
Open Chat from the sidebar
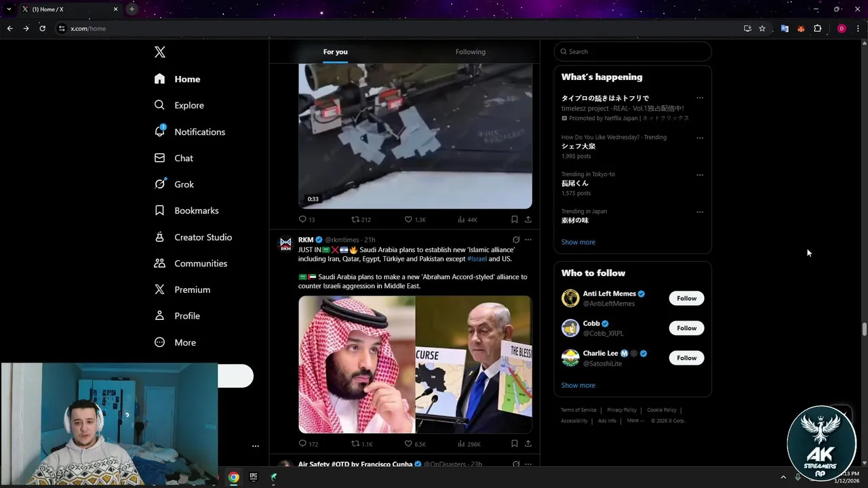[174, 158]
